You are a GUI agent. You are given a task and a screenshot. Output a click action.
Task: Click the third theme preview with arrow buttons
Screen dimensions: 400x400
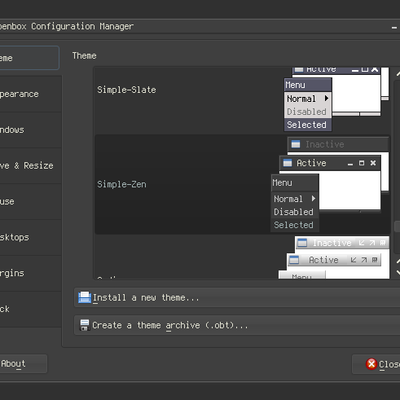[x=334, y=257]
